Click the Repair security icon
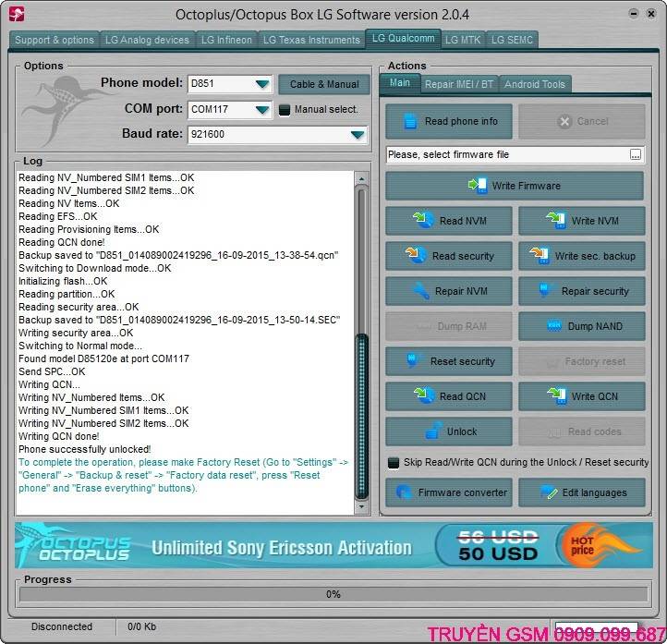Screen dimensions: 667x644 [544, 290]
